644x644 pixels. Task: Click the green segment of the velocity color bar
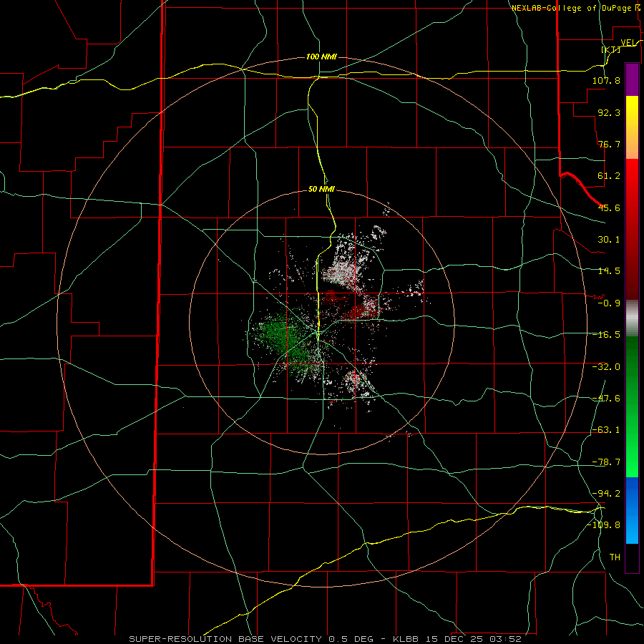tap(632, 406)
